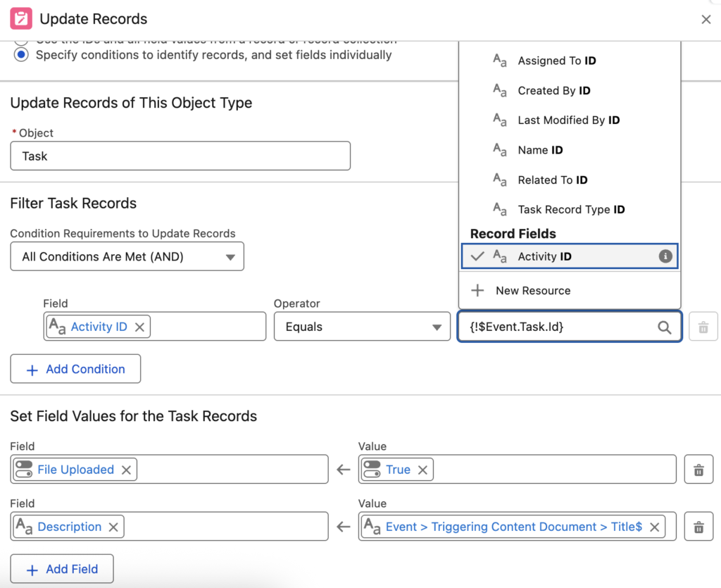Image resolution: width=721 pixels, height=588 pixels.
Task: Open the Condition Requirements dropdown
Action: point(127,257)
